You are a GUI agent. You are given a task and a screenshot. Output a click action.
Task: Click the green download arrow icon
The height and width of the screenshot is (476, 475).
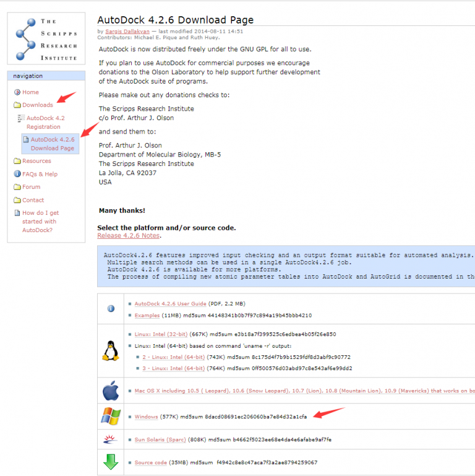pyautogui.click(x=111, y=462)
